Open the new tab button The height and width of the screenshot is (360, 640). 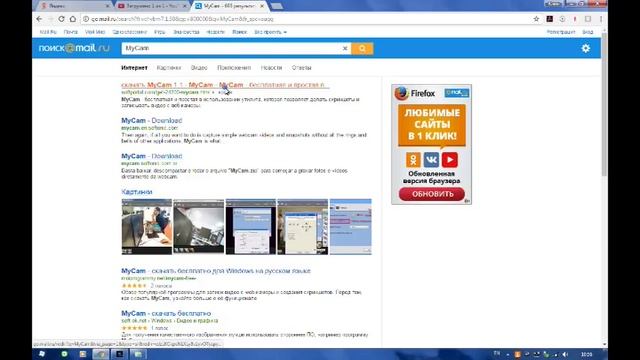tap(276, 6)
